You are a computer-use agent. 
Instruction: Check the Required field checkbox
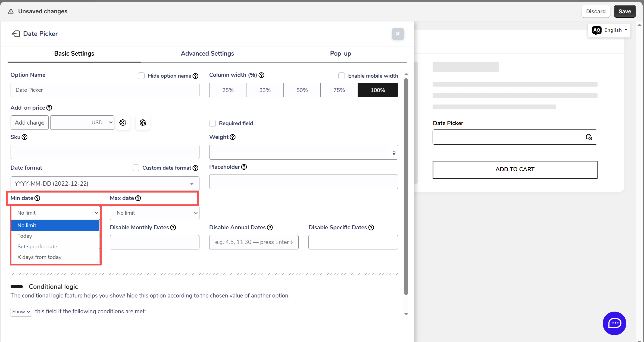click(x=212, y=123)
